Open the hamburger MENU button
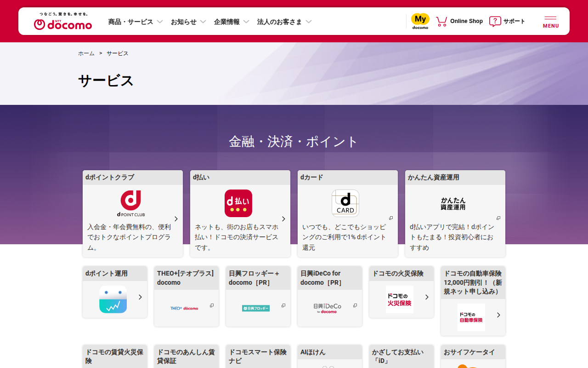 click(x=551, y=22)
